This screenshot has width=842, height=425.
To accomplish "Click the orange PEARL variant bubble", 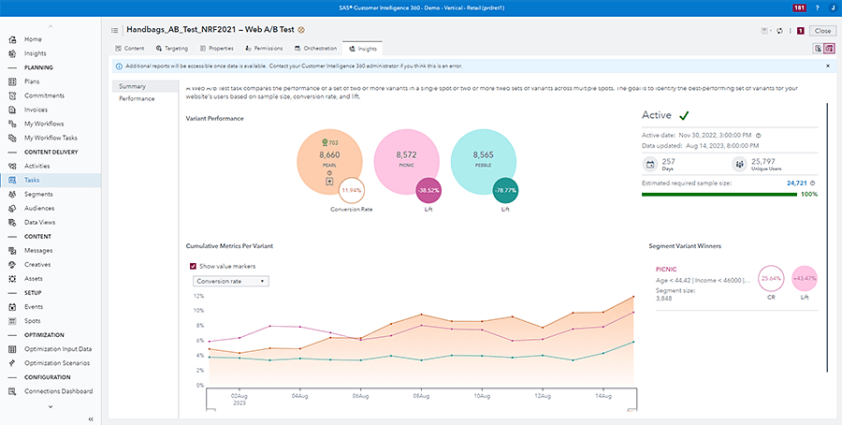I will point(330,162).
